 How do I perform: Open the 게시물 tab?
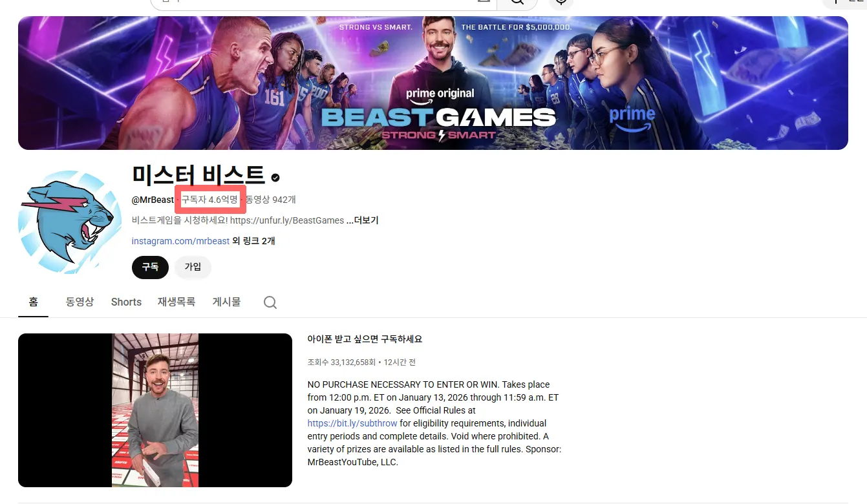pos(226,302)
